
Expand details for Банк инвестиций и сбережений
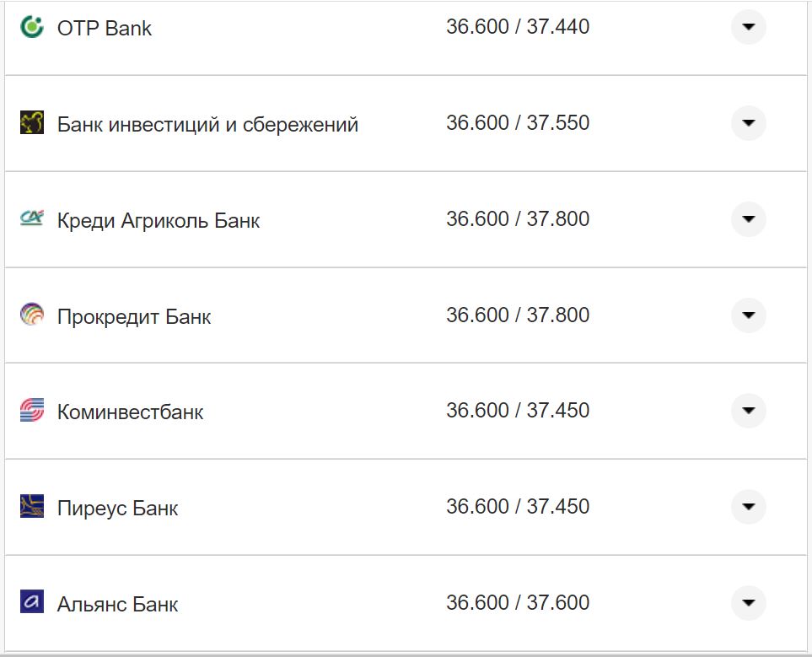[748, 123]
